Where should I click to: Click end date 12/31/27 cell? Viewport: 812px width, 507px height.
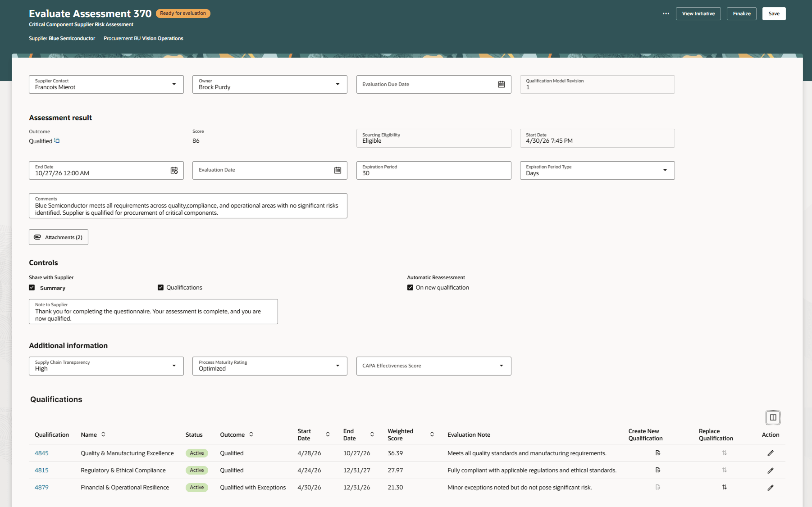(x=357, y=470)
